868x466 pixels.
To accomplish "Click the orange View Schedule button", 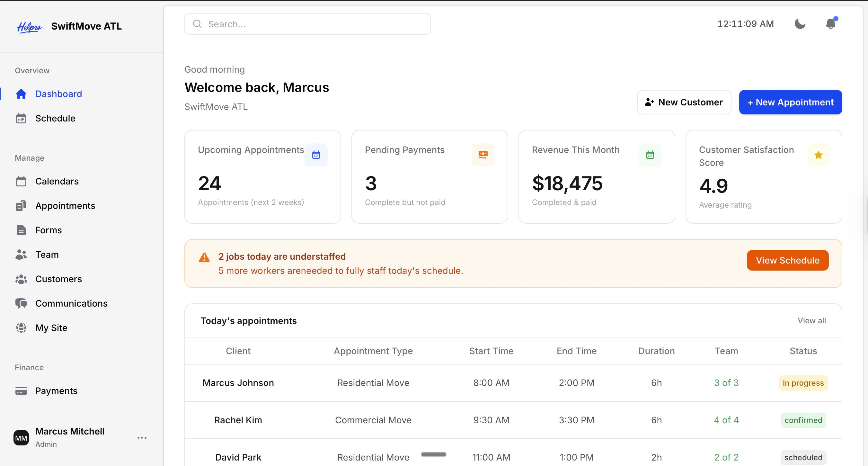I will [x=787, y=260].
